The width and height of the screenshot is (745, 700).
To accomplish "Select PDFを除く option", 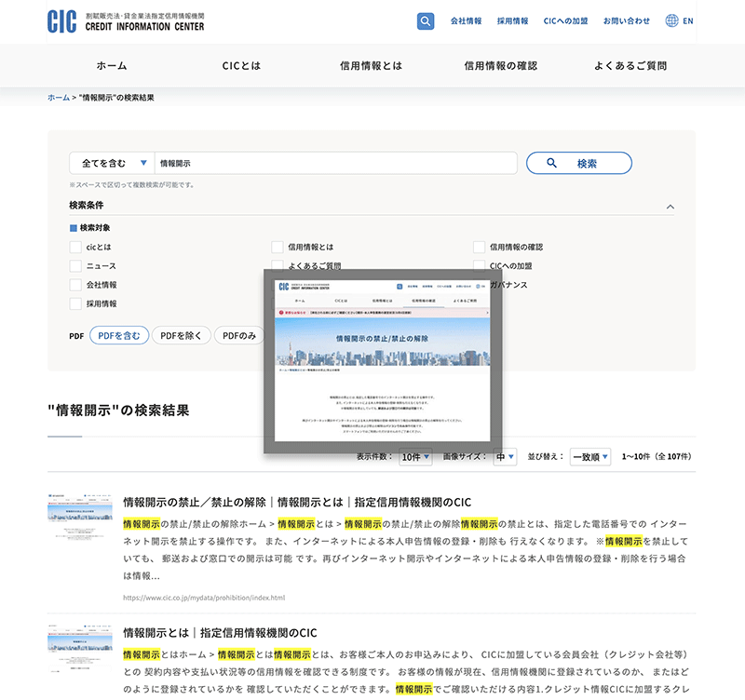I will pos(181,335).
